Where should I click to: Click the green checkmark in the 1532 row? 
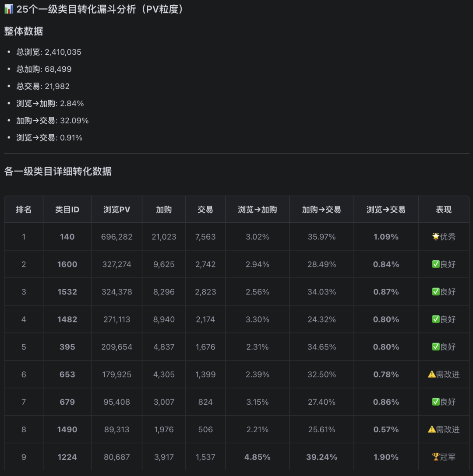435,292
